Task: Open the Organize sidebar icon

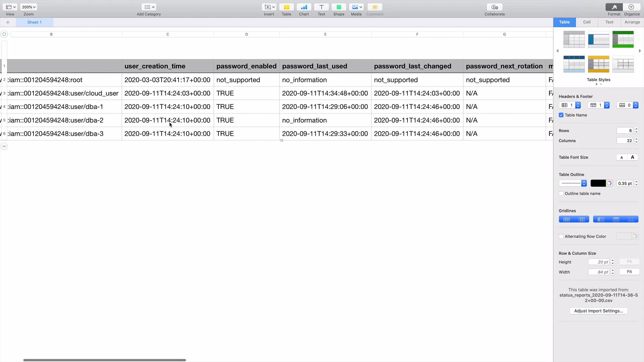Action: click(x=632, y=7)
